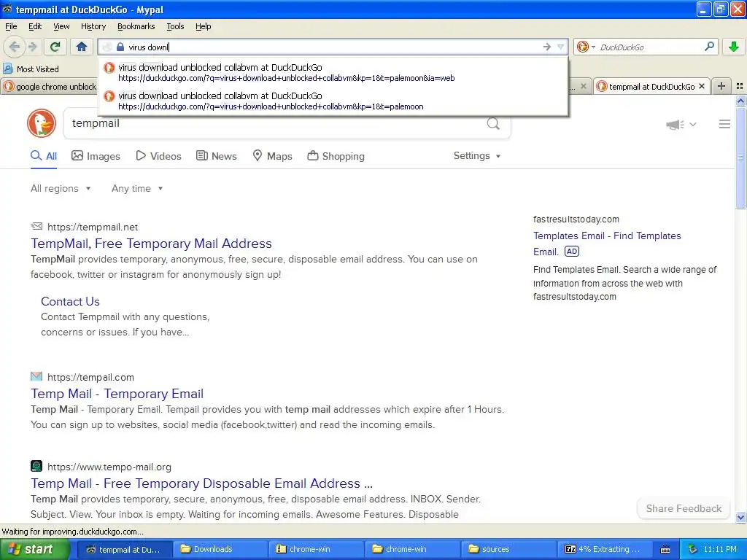Open the Shopping results tab
Screen dimensions: 747x560
click(336, 156)
